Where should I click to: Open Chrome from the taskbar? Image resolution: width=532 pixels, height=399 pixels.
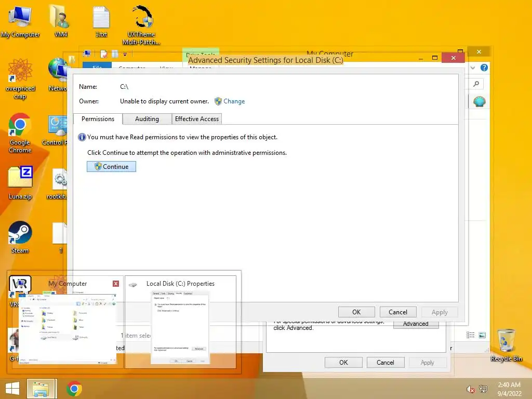tap(74, 389)
